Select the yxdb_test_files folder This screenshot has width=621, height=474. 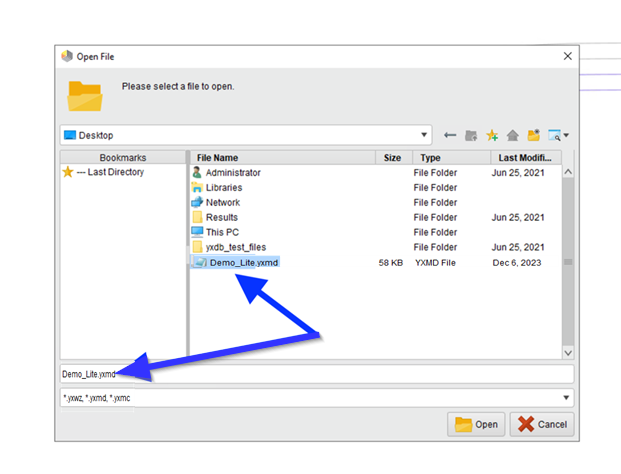point(236,247)
